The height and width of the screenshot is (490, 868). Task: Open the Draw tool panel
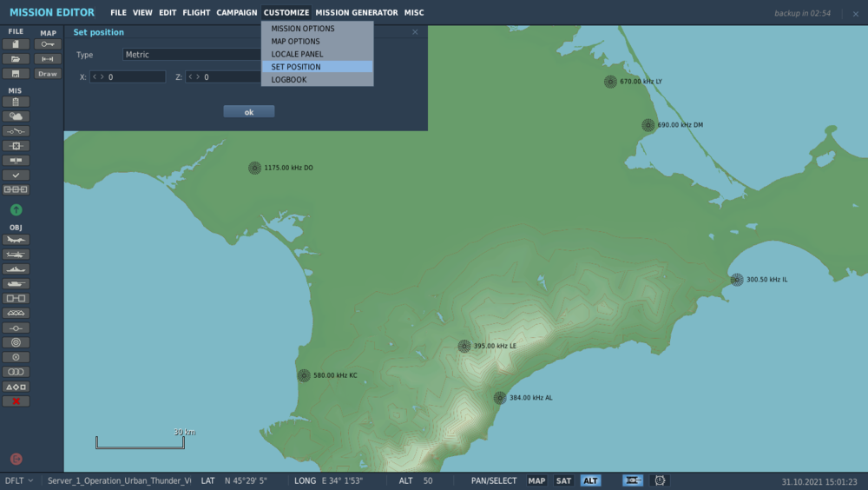tap(48, 74)
